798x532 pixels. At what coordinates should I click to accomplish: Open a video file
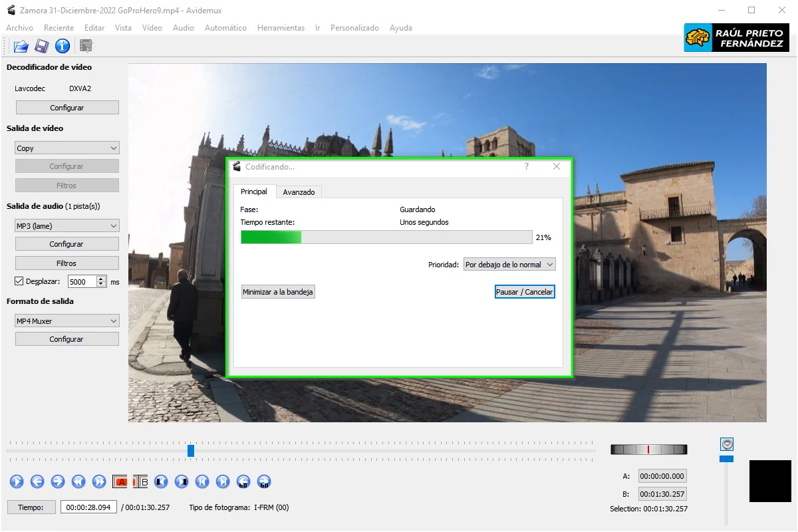pyautogui.click(x=20, y=46)
